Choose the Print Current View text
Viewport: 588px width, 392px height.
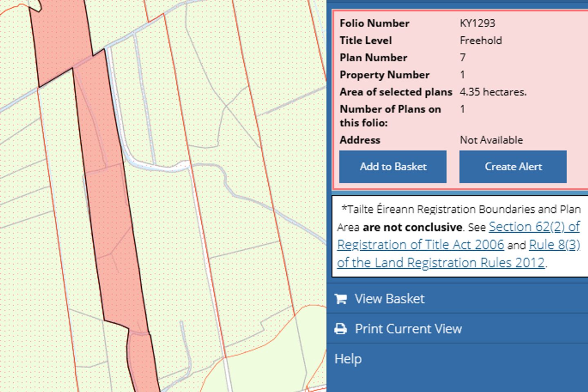coord(408,329)
